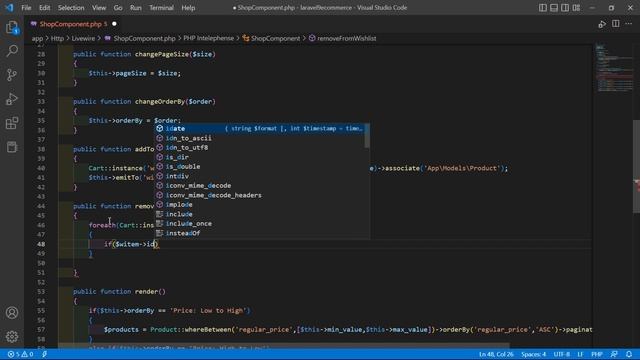The height and width of the screenshot is (360, 640).
Task: Toggle primary side bar layout icon
Action: 543,8
